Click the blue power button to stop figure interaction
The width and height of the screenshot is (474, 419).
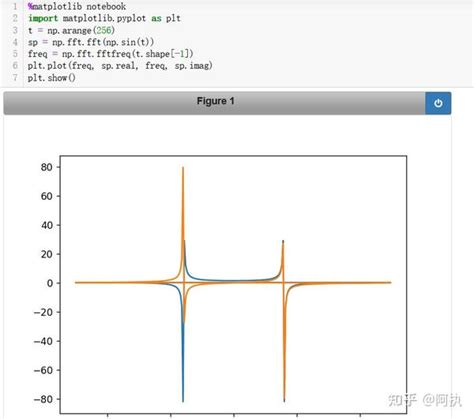pyautogui.click(x=438, y=103)
